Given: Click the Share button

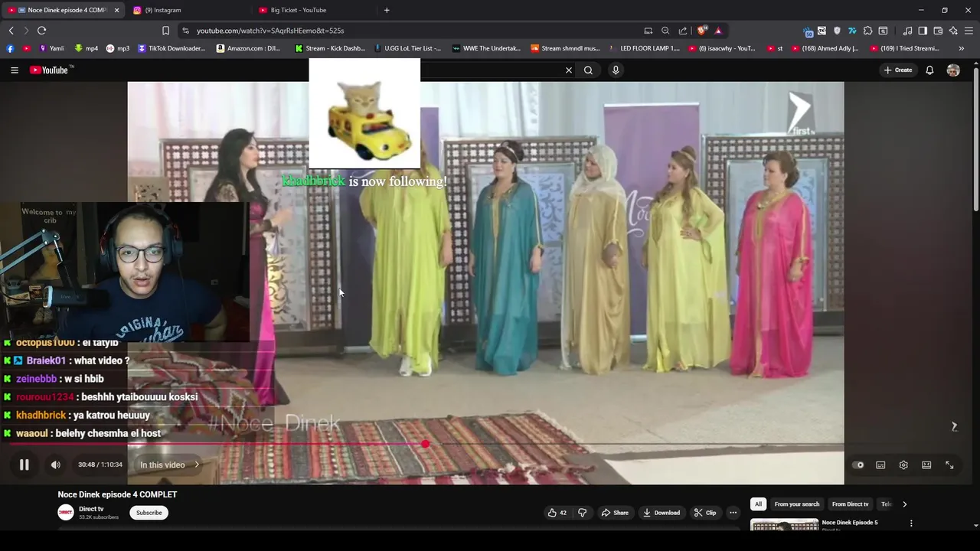Looking at the screenshot, I should point(615,513).
